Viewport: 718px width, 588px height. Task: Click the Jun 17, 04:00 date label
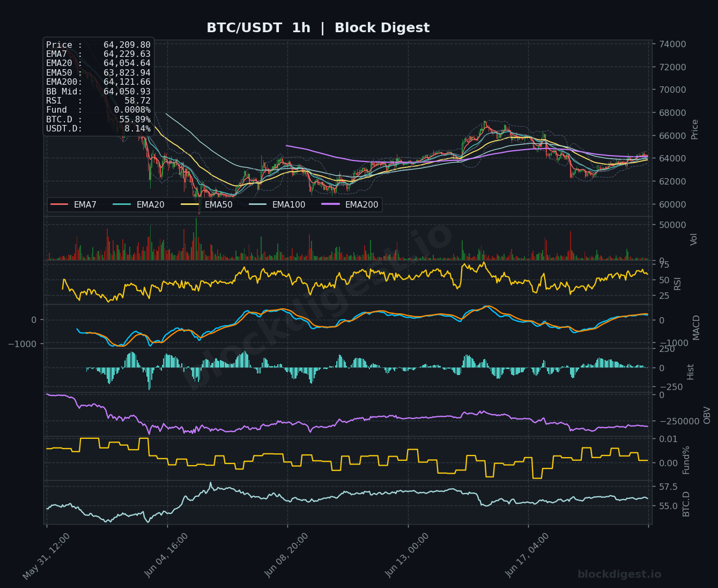click(528, 556)
